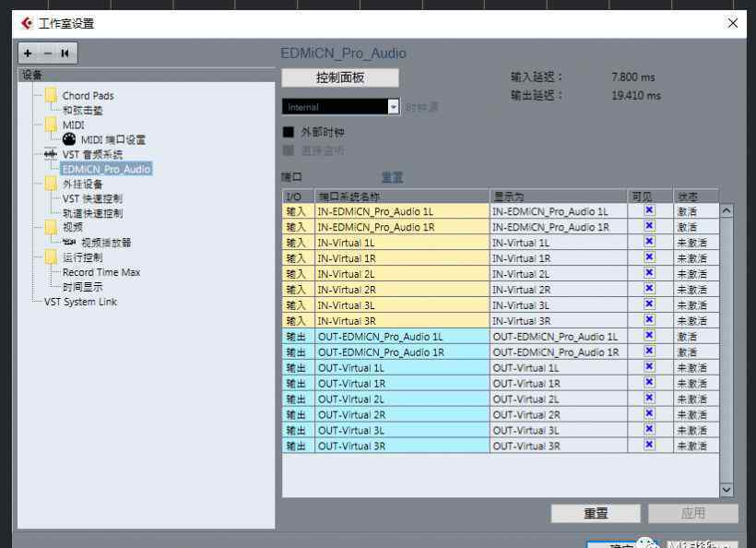Toggle visibility for IN-EDMiCN_Pro_Audio 1L
756x548 pixels.
[649, 210]
